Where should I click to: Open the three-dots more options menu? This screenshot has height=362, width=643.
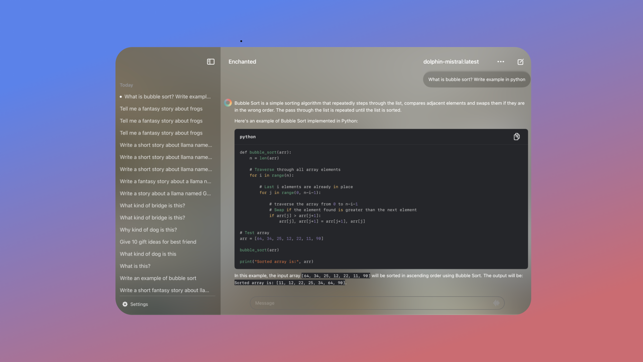pos(501,61)
